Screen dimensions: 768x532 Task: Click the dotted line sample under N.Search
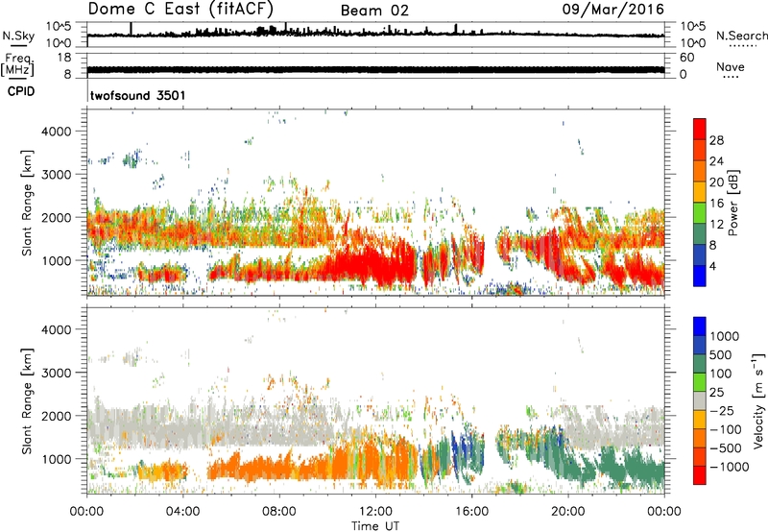(x=742, y=46)
